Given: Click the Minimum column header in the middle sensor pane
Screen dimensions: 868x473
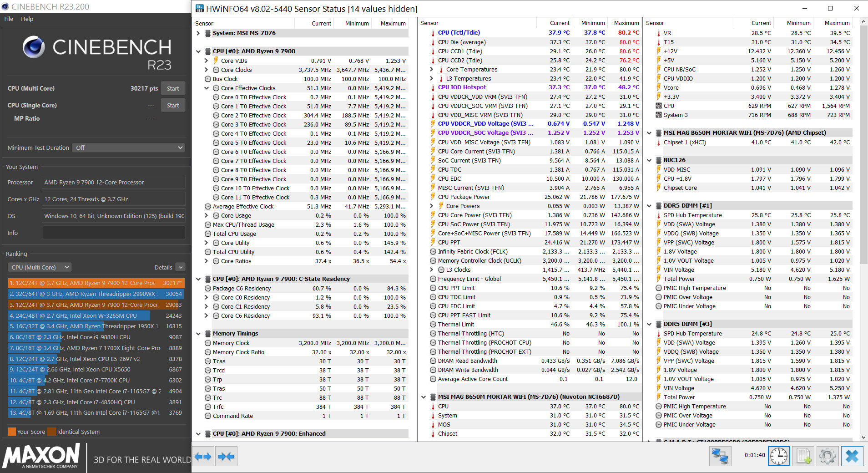Looking at the screenshot, I should pyautogui.click(x=593, y=23).
